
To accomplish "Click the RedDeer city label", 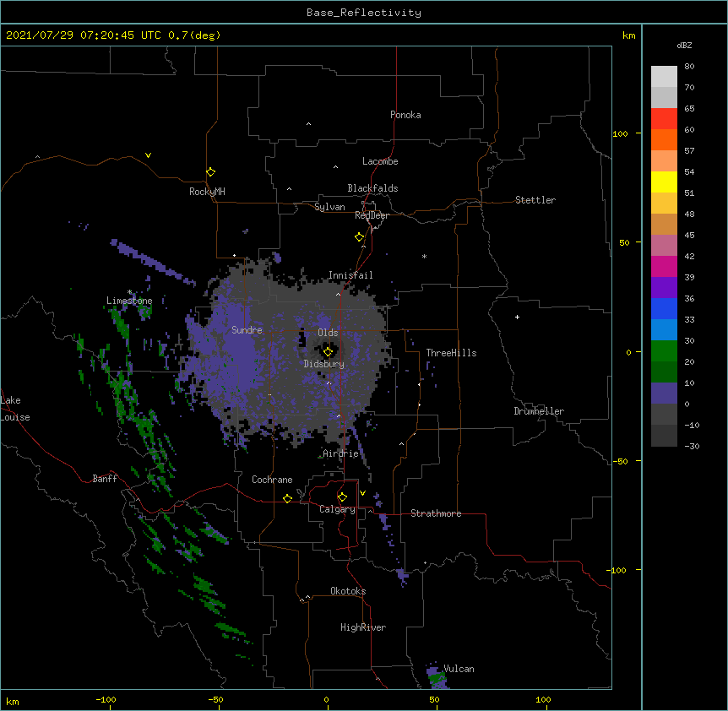I will tap(372, 215).
